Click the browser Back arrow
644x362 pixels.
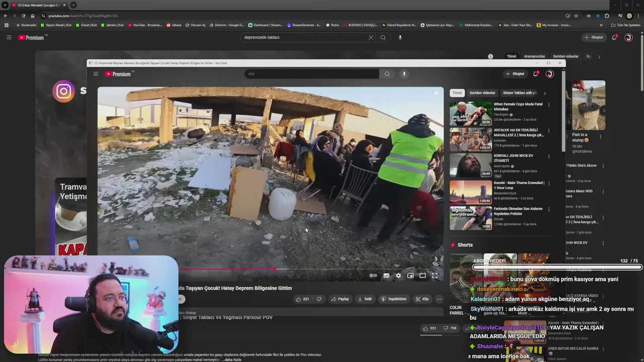coord(6,16)
